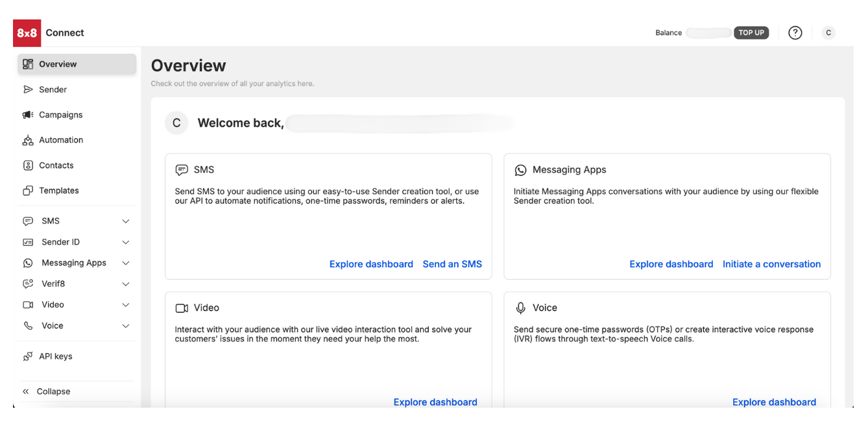Screen dimensions: 868x429
Task: Click the Automation workflow icon
Action: pyautogui.click(x=28, y=140)
